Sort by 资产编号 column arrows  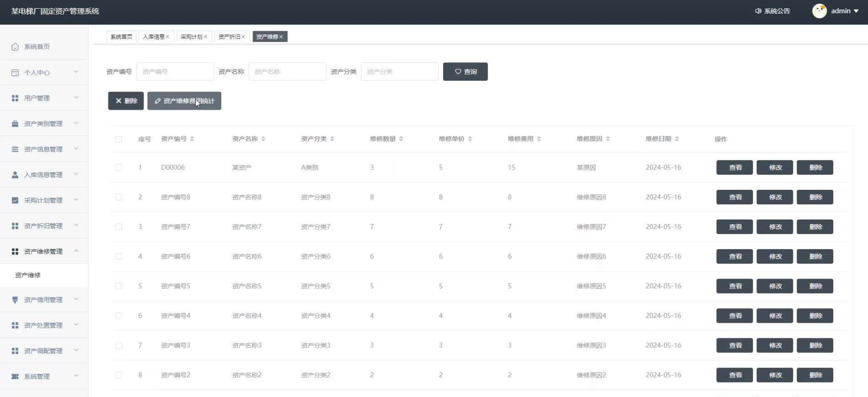192,139
